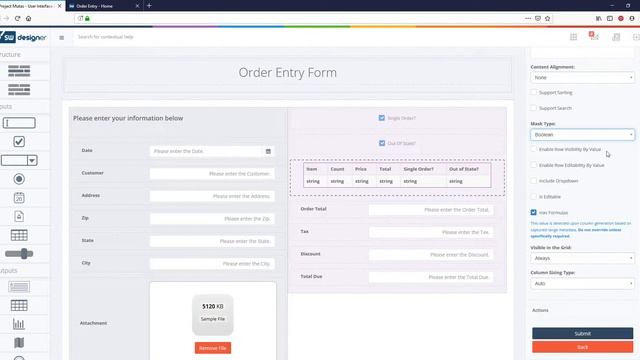Pick the date picker input component
640x360 pixels.
(x=19, y=198)
